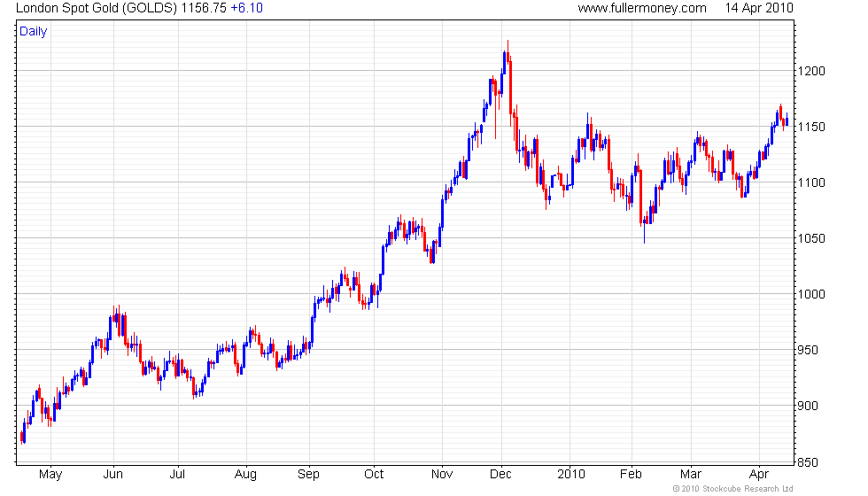Select the price value 1156.75
The image size is (868, 496).
click(x=204, y=8)
